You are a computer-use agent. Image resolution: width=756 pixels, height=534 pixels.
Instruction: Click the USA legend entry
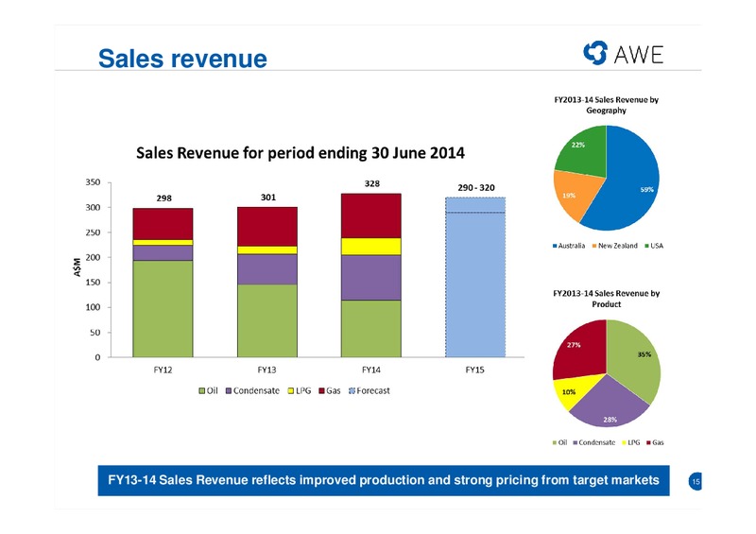click(x=654, y=246)
